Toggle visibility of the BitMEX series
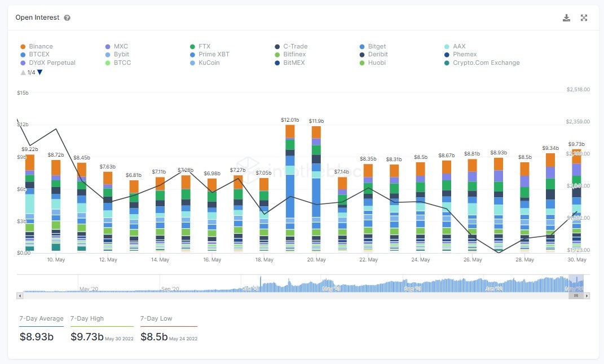The width and height of the screenshot is (604, 364). coord(277,63)
